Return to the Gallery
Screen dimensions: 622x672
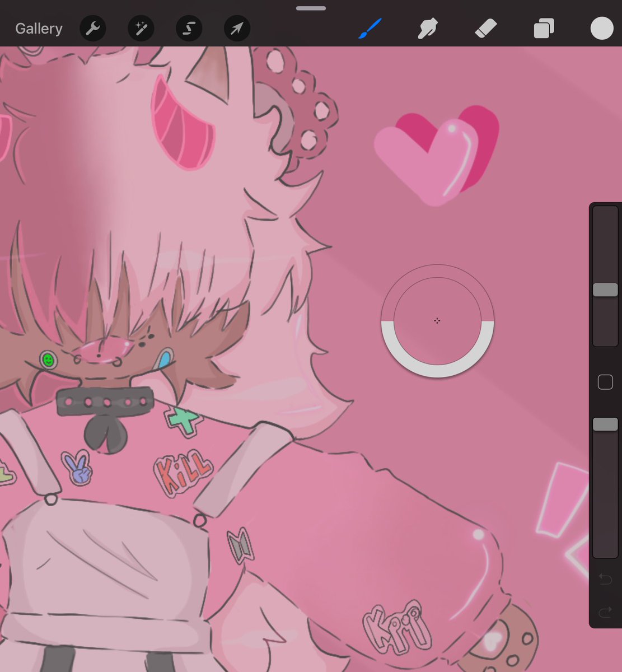(x=39, y=29)
